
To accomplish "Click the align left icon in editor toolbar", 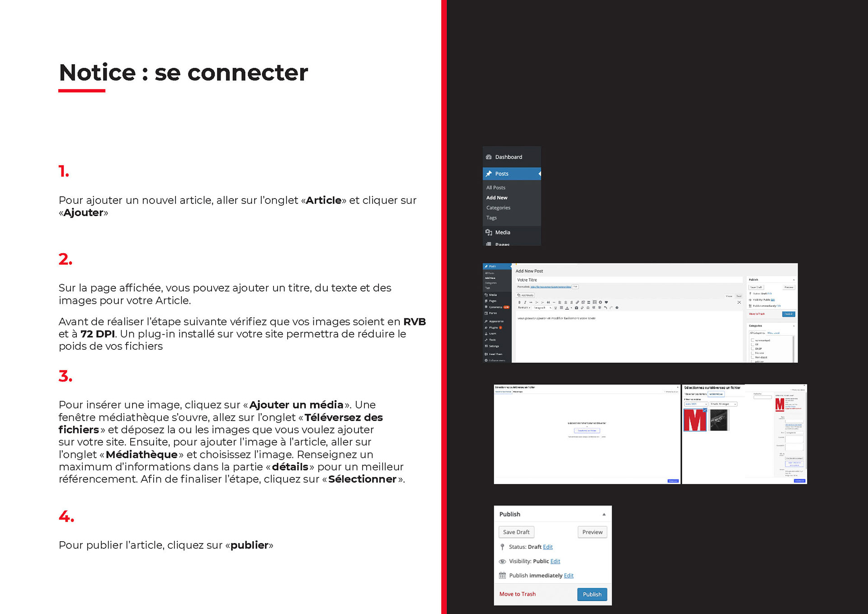I will pos(560,302).
